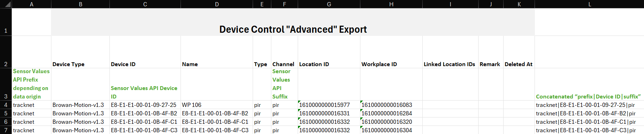Select column F header
Screen dimensions: 644x134
click(x=284, y=4)
